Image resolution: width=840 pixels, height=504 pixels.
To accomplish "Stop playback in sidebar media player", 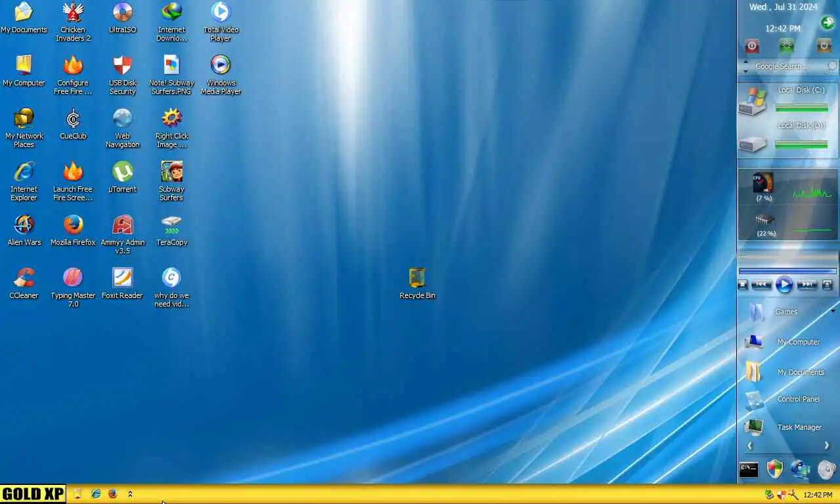I will click(743, 285).
